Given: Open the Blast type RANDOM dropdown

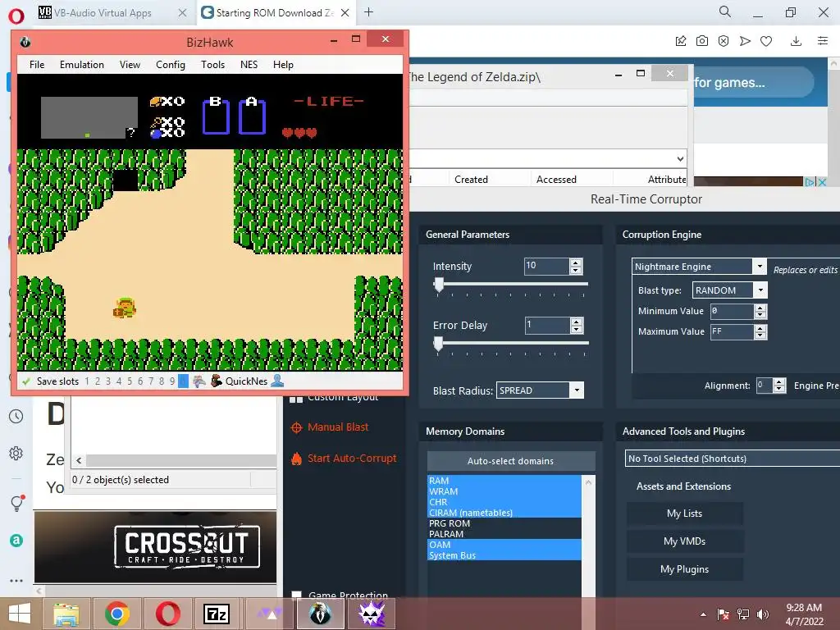Looking at the screenshot, I should point(760,290).
